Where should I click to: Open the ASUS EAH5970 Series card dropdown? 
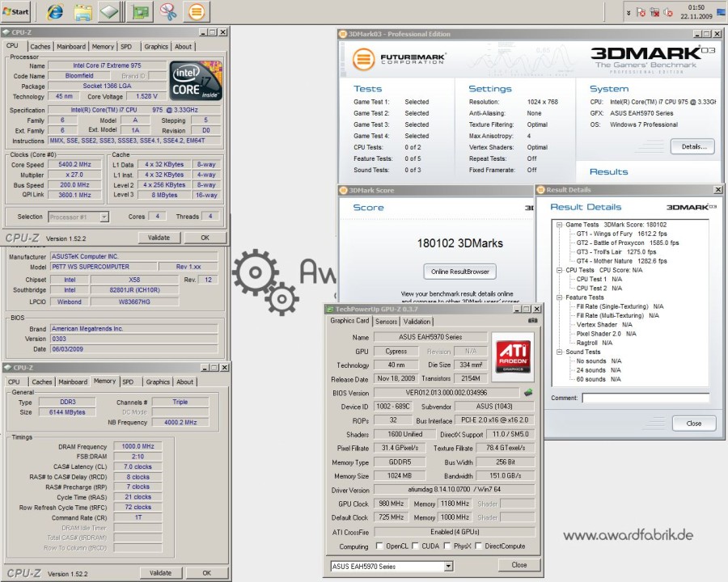click(x=448, y=566)
